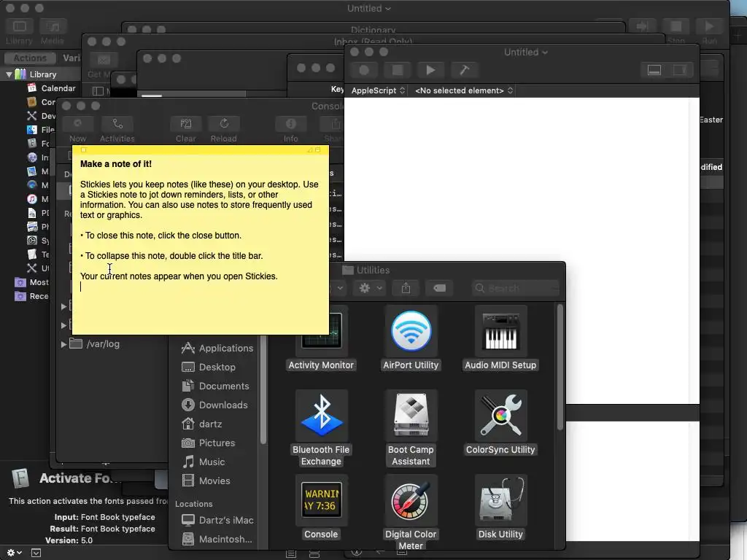747x560 pixels.
Task: Open the gear menu at Automator bottom left
Action: (15, 553)
